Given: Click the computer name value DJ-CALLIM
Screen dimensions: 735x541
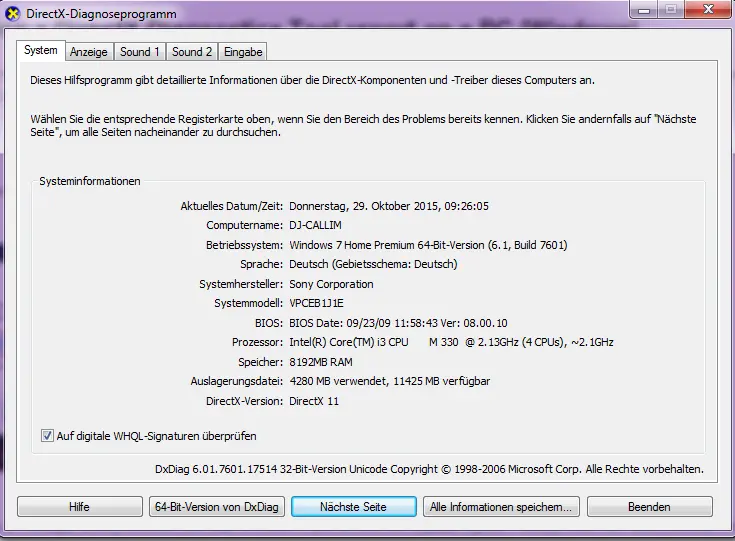Looking at the screenshot, I should coord(315,226).
